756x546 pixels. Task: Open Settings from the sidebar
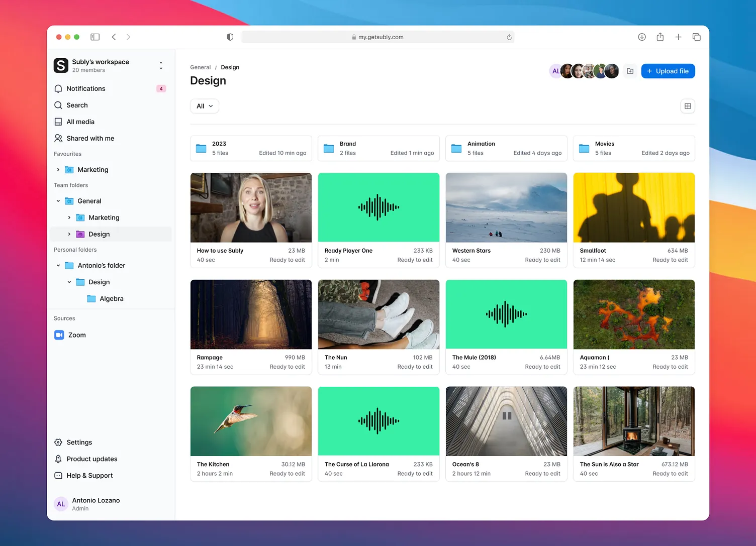pyautogui.click(x=79, y=442)
